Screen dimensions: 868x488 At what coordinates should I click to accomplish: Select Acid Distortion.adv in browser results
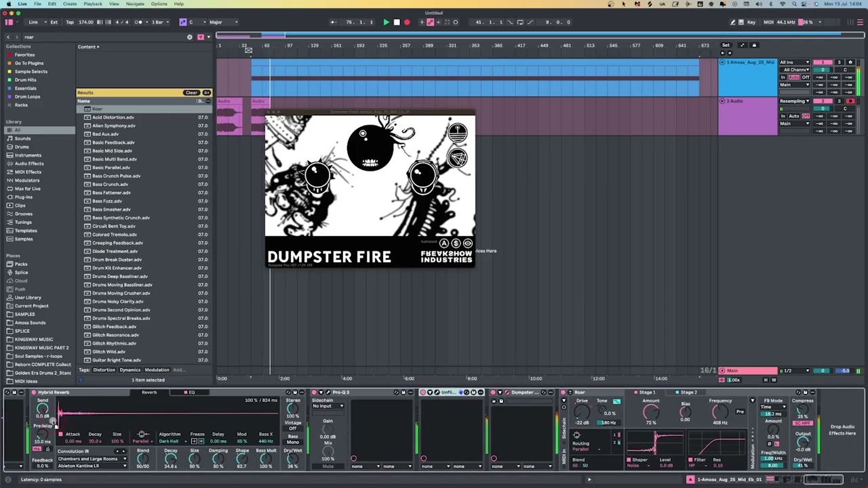click(113, 117)
